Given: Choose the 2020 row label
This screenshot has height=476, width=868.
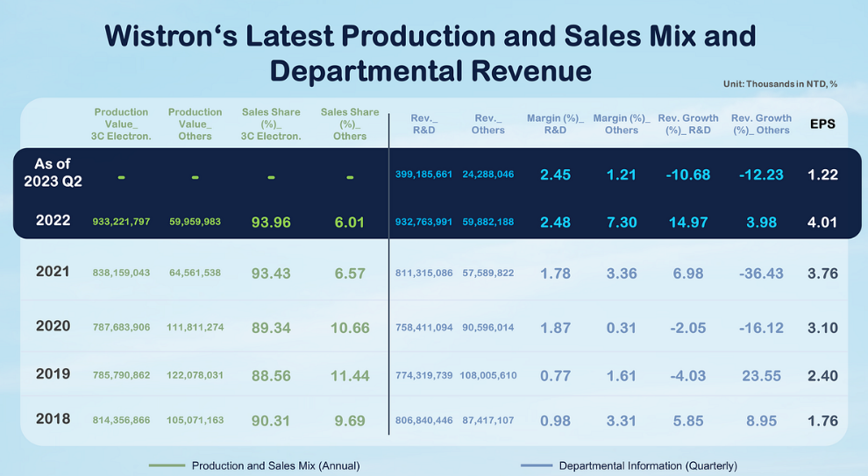Looking at the screenshot, I should [53, 326].
